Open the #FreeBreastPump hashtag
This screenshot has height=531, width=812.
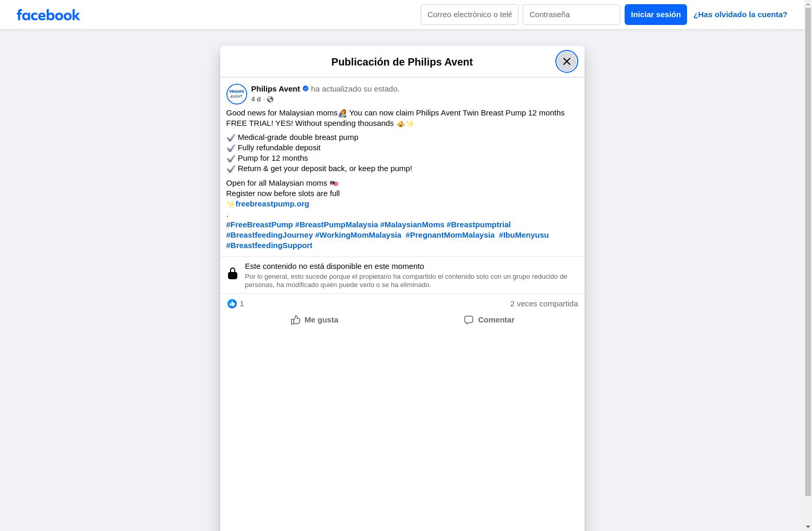tap(260, 225)
